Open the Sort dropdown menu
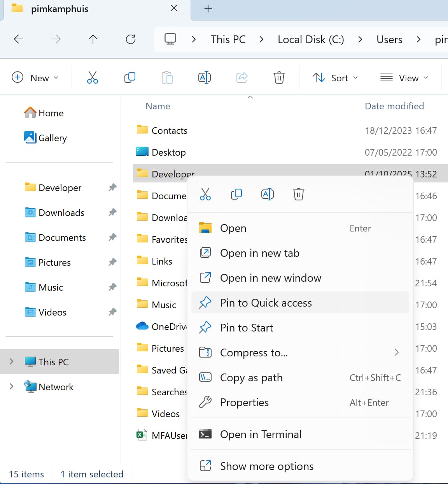This screenshot has height=484, width=448. [x=335, y=78]
